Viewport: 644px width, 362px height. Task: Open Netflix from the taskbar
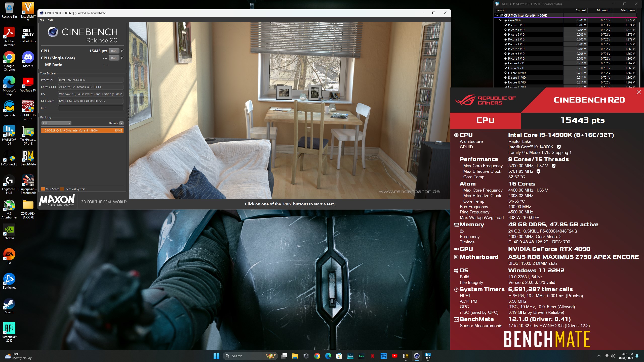point(372,356)
